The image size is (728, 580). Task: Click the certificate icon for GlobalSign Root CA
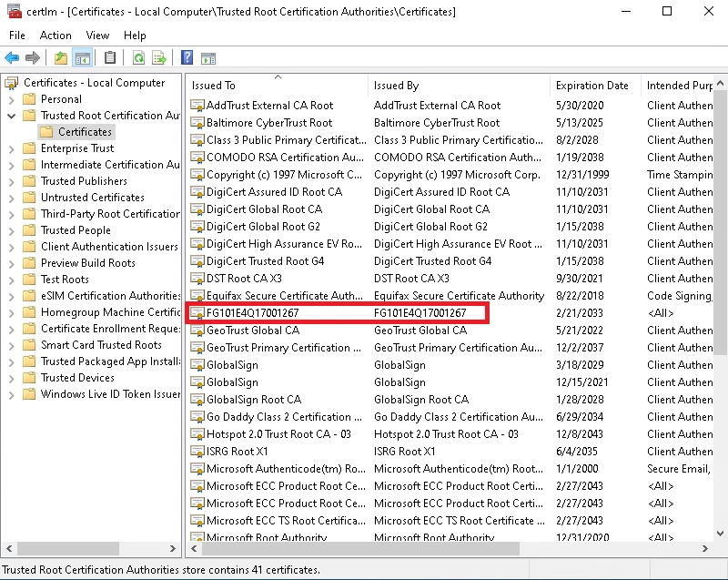click(197, 400)
